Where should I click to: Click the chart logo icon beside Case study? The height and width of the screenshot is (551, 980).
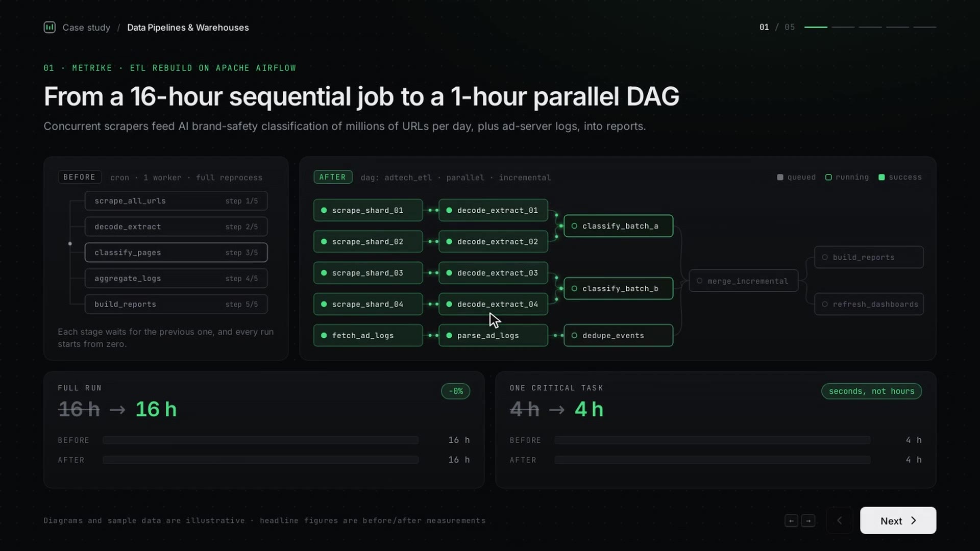50,27
